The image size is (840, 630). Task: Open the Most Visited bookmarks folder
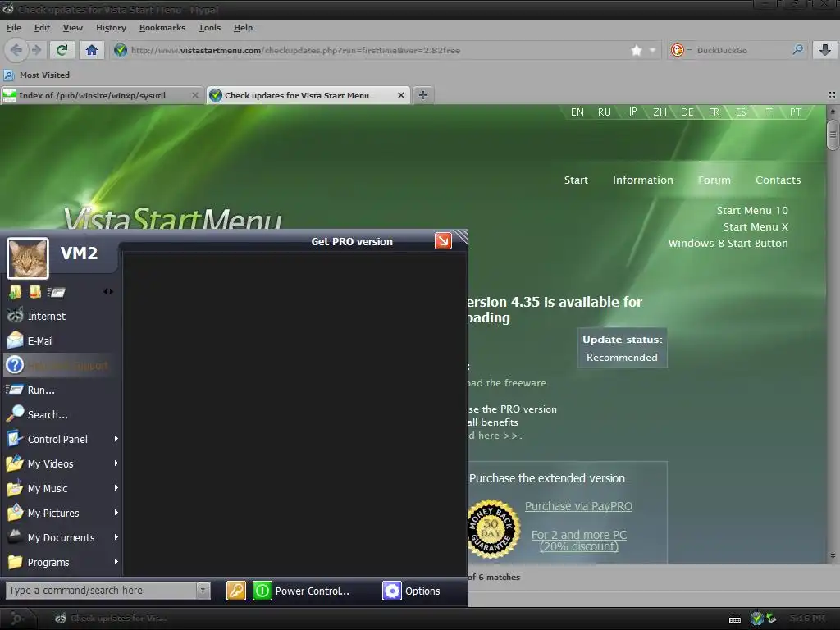[37, 75]
